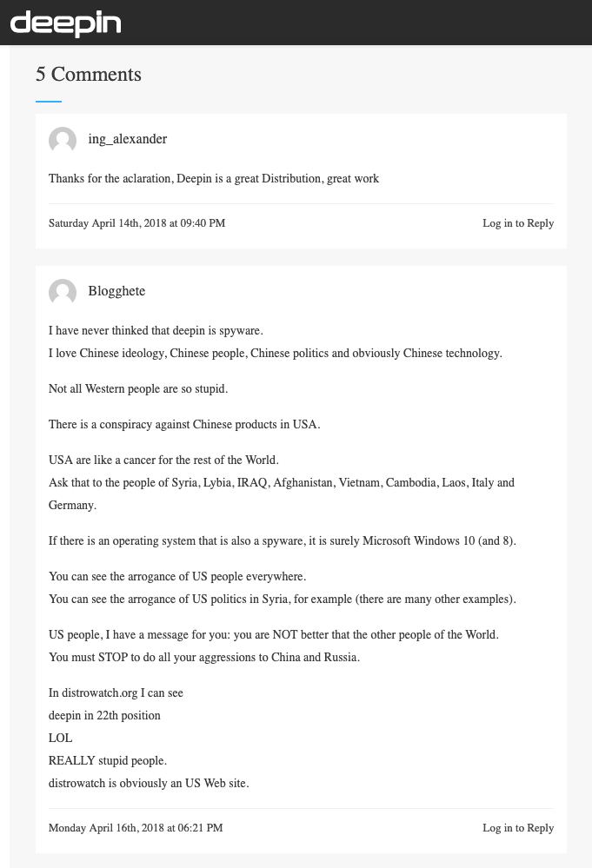Viewport: 592px width, 868px height.
Task: Click the "LOL" line in Blogghete's comment
Action: (61, 739)
